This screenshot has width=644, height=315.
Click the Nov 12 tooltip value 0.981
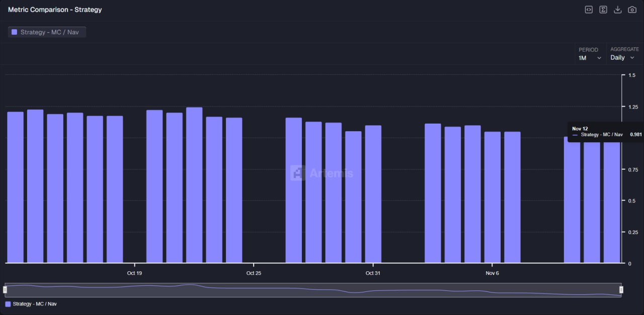tap(635, 135)
